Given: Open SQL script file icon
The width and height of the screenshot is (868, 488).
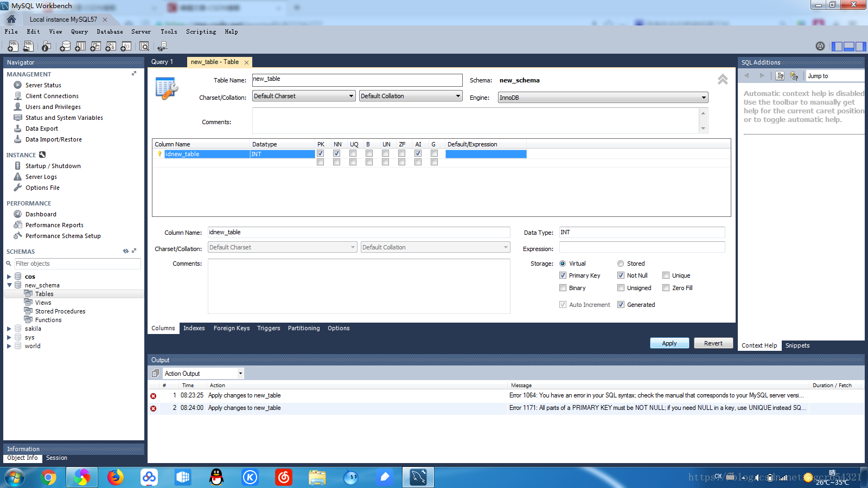Looking at the screenshot, I should coord(28,47).
